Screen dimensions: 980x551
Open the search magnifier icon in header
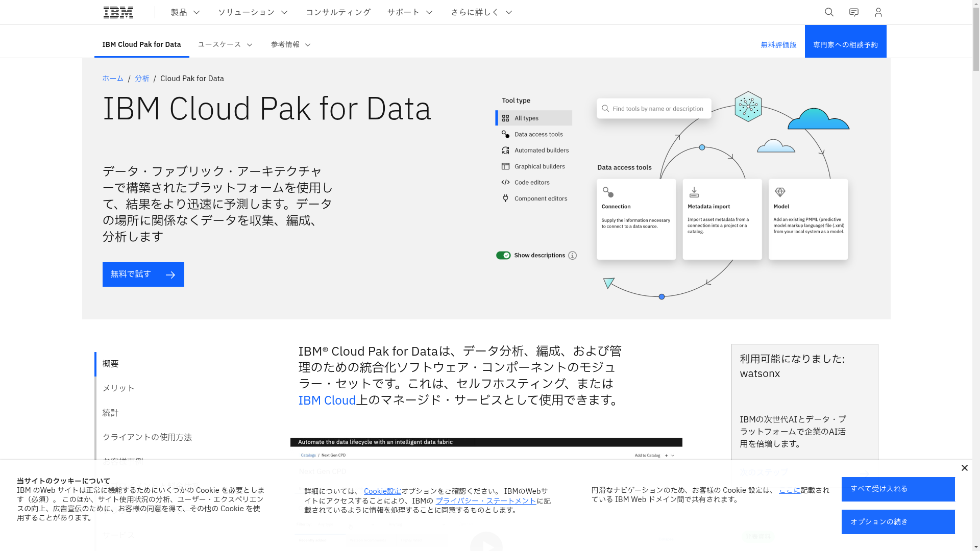[x=829, y=12]
